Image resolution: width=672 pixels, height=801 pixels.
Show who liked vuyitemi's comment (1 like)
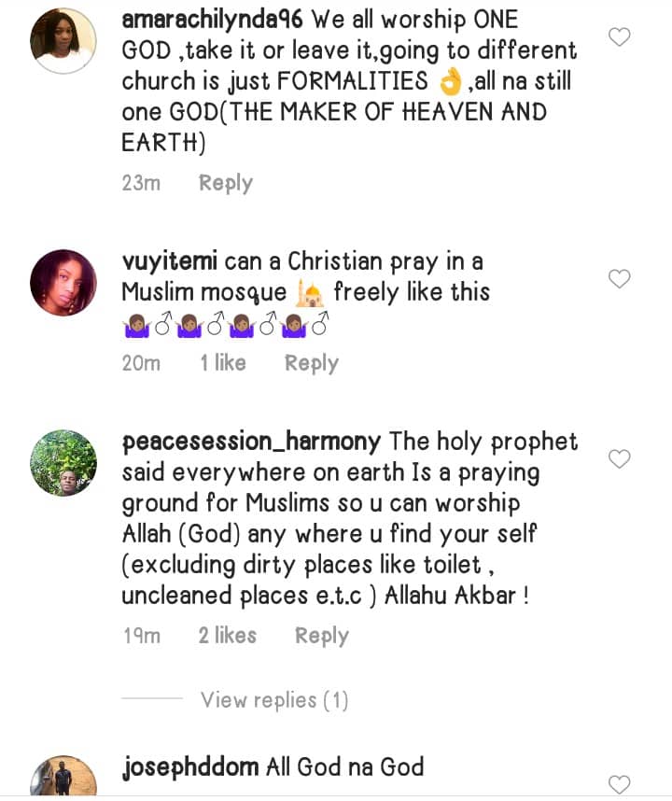[222, 363]
